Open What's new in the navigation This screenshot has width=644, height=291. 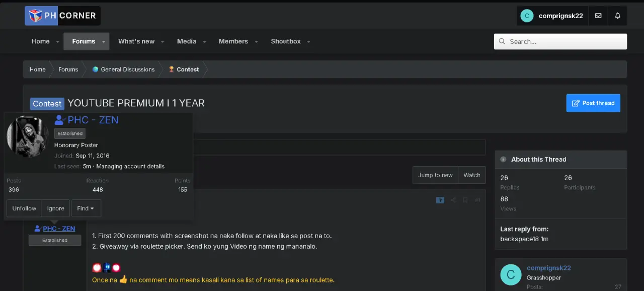[136, 41]
